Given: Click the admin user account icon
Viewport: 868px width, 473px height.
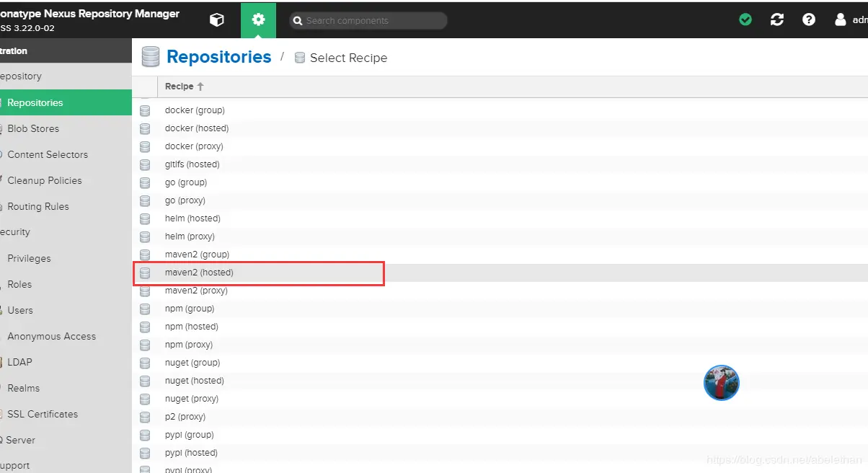Looking at the screenshot, I should [841, 20].
